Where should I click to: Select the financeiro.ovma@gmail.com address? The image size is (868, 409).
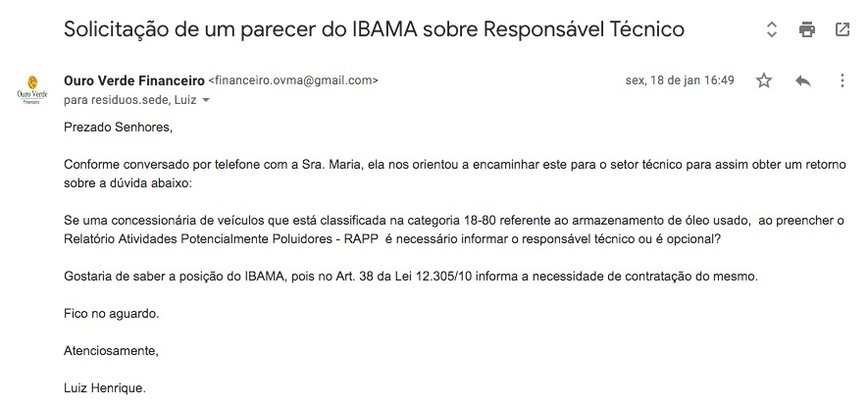click(x=293, y=80)
